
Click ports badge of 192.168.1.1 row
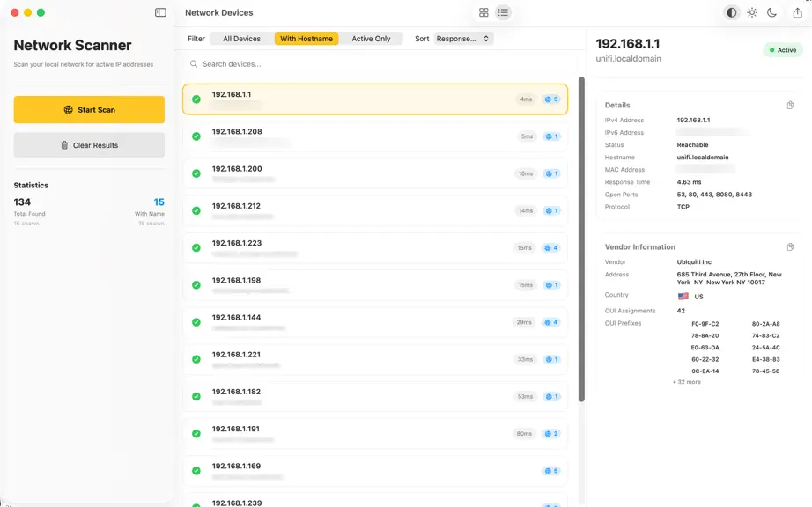point(551,99)
